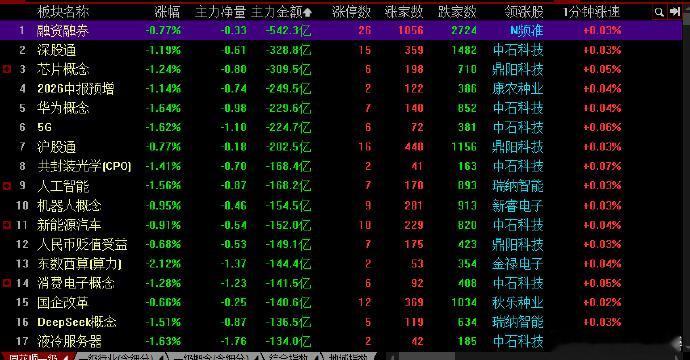The height and width of the screenshot is (360, 690).
Task: Click the -2.12% change cell for 东数西算
Action: coord(163,264)
